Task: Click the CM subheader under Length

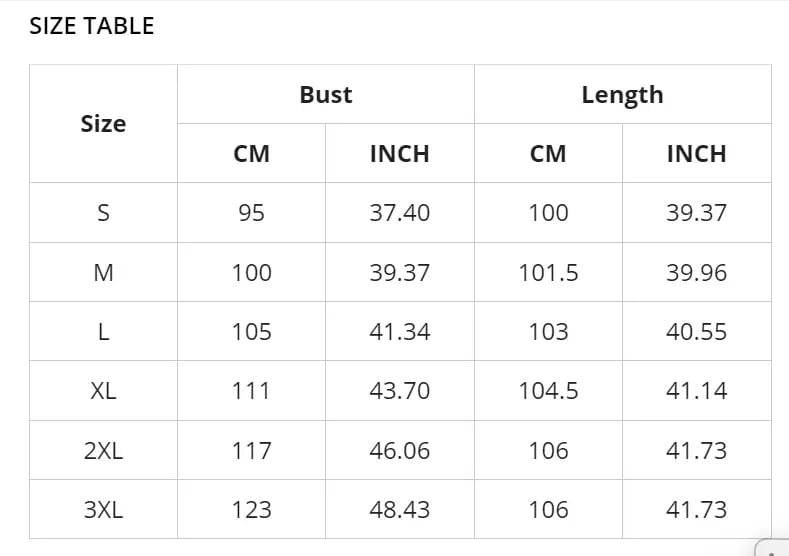Action: pos(548,154)
